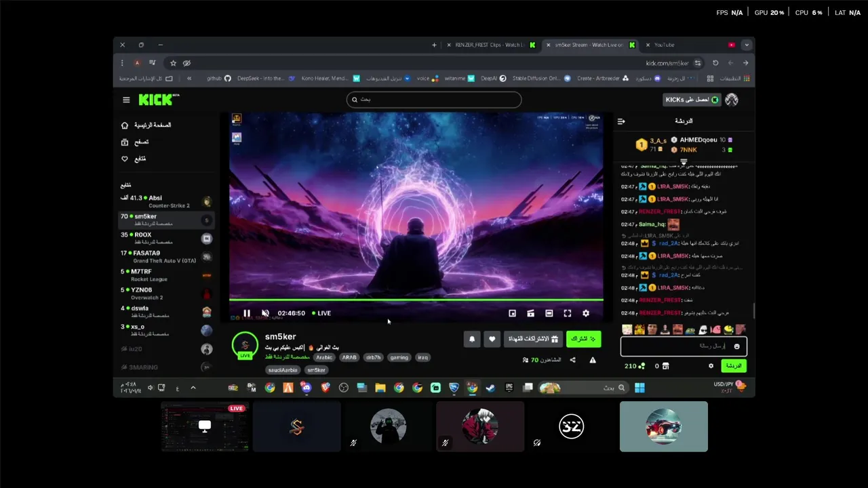The height and width of the screenshot is (488, 868).
Task: Collapse the chat panel arrow icon
Action: click(x=621, y=121)
